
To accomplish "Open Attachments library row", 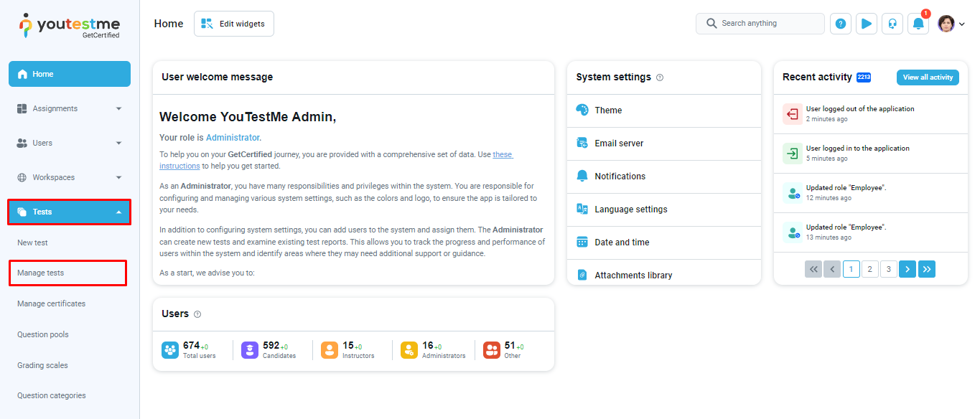I will pyautogui.click(x=663, y=273).
